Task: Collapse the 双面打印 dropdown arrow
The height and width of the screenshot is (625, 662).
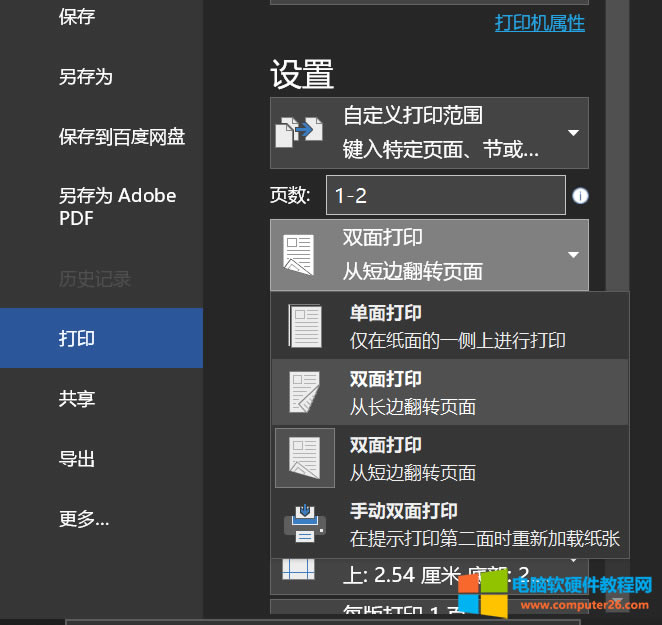Action: [x=573, y=255]
